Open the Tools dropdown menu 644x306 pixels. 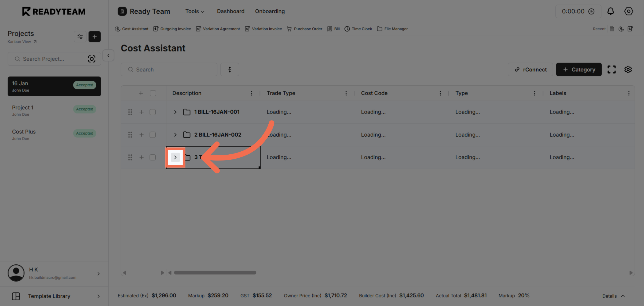195,11
